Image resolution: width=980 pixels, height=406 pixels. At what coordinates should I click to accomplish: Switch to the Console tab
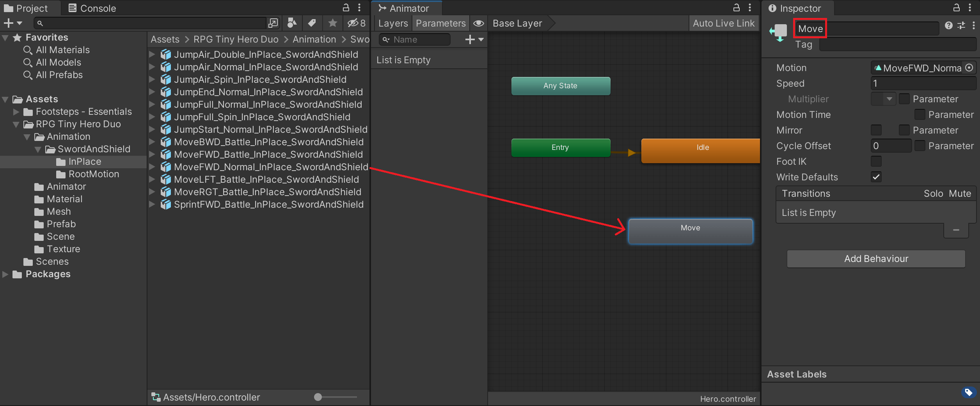(x=92, y=8)
